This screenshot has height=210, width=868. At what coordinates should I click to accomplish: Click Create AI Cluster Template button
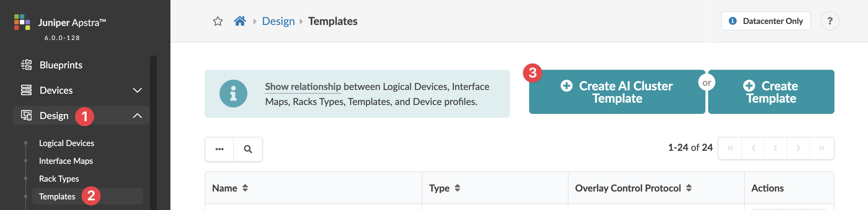pos(617,92)
